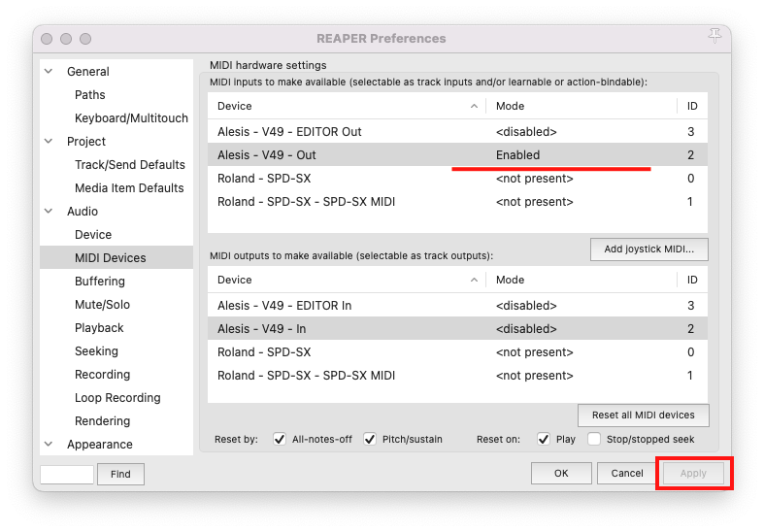
Task: Sort MIDI outputs by Device column
Action: (347, 281)
